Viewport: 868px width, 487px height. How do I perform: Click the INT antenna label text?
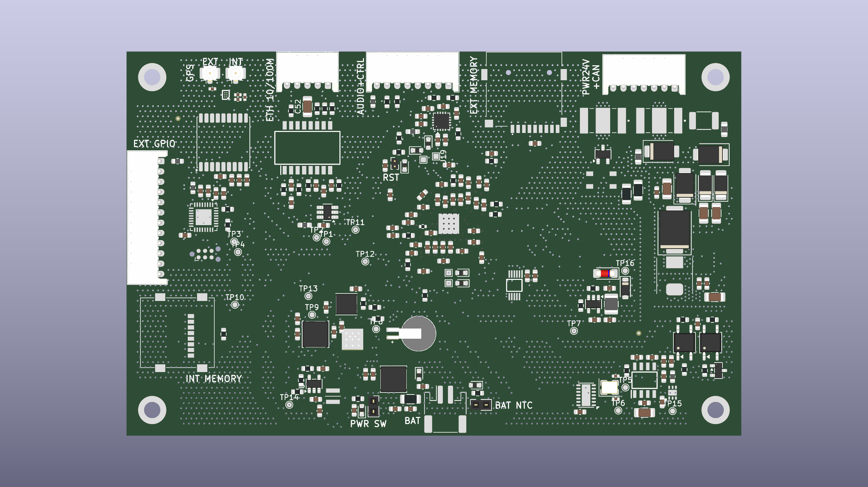click(236, 62)
